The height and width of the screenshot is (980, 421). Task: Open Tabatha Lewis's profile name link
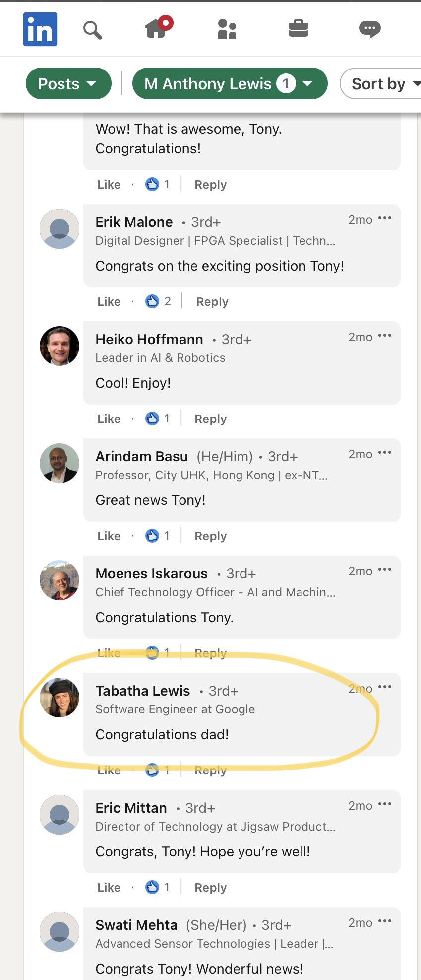coord(143,691)
